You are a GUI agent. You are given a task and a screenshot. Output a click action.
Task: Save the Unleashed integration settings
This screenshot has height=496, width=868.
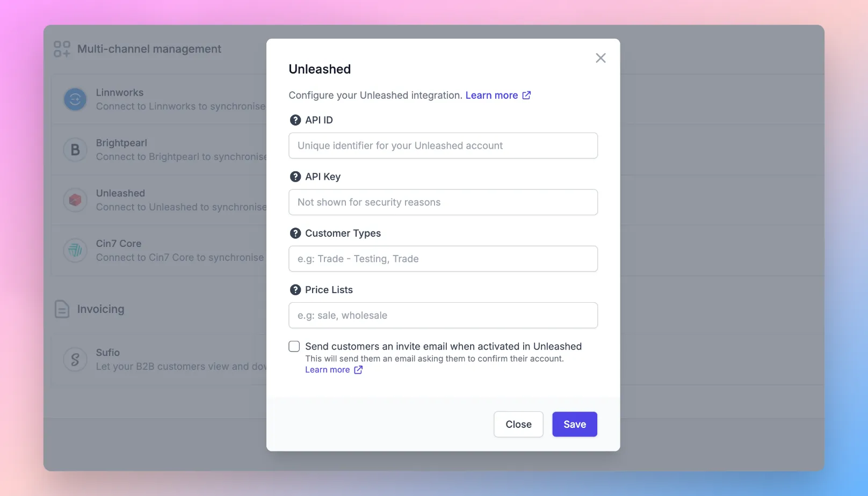[x=575, y=424]
